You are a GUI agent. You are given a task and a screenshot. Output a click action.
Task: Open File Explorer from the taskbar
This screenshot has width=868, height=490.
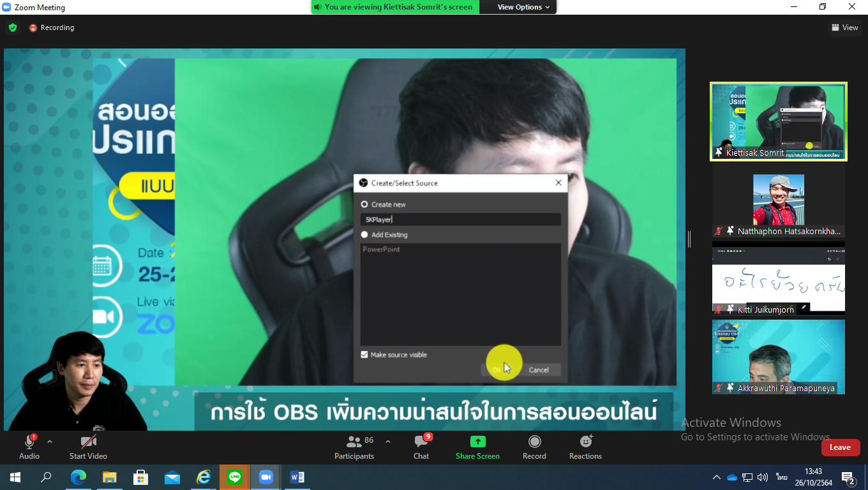pyautogui.click(x=110, y=477)
